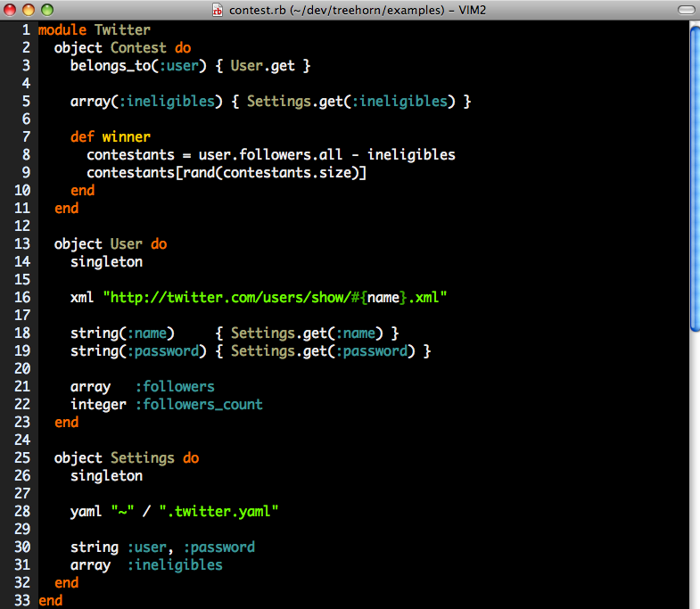700x609 pixels.
Task: Click 'module' keyword on line 1
Action: click(62, 30)
